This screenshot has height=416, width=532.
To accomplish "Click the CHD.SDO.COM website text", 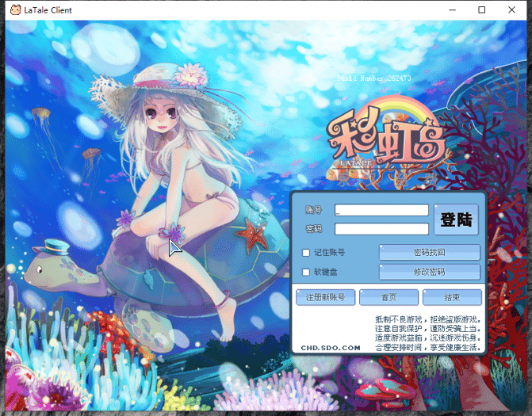I will [330, 347].
